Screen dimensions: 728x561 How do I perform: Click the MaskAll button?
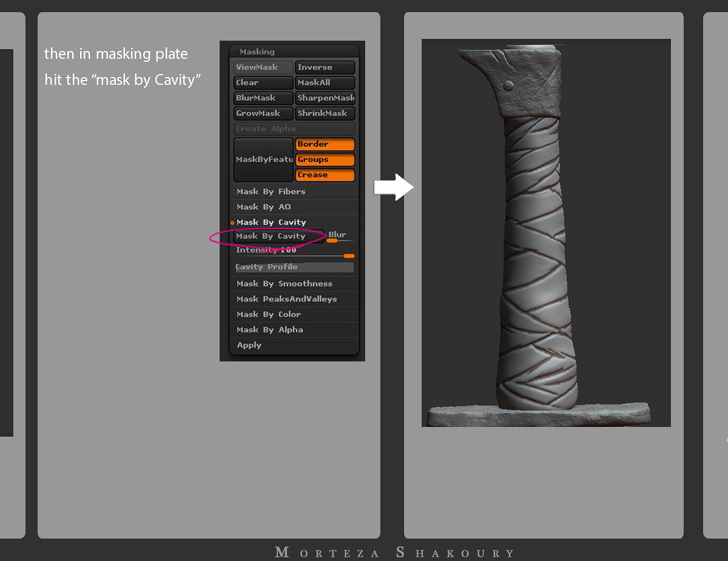point(325,82)
